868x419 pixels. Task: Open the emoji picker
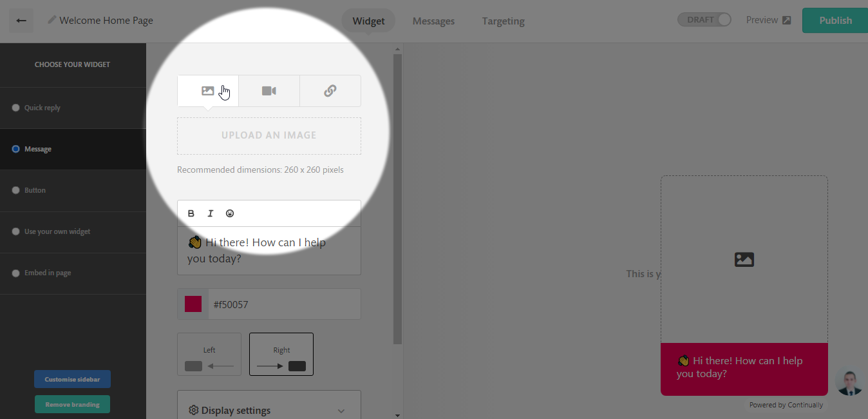230,213
